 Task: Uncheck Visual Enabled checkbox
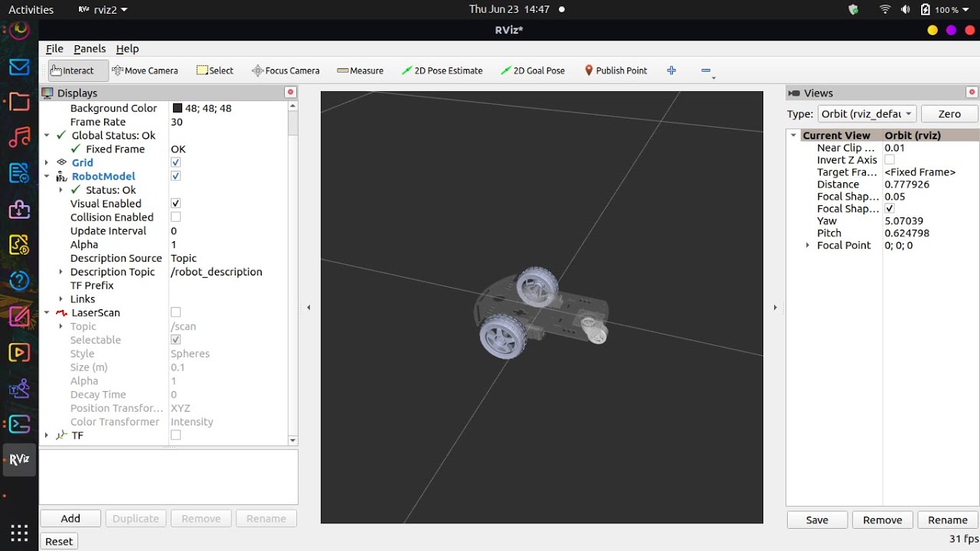pyautogui.click(x=175, y=204)
